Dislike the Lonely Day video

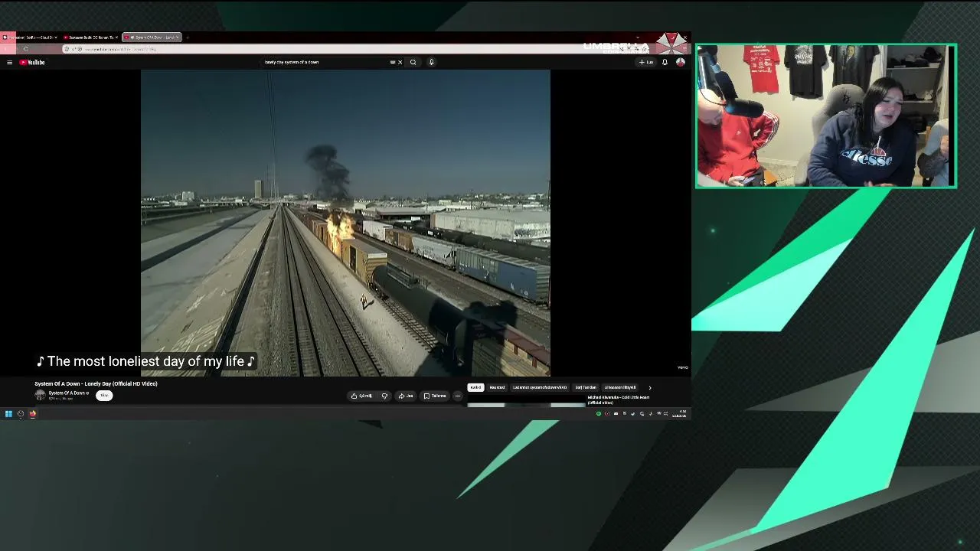(x=384, y=396)
